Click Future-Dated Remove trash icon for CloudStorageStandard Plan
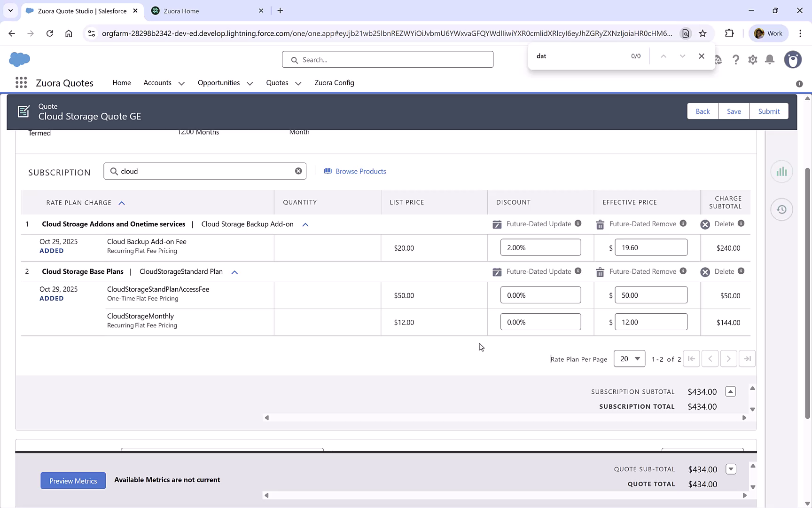 [600, 272]
